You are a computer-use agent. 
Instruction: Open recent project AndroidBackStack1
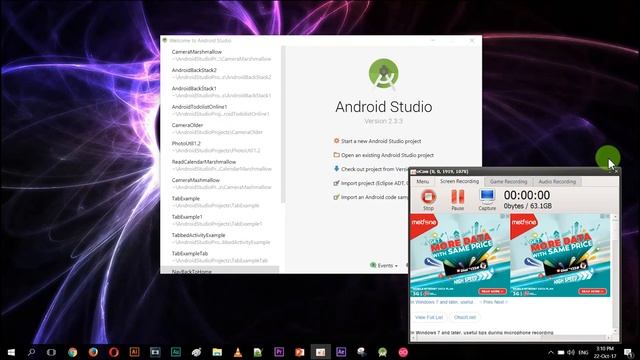click(221, 92)
